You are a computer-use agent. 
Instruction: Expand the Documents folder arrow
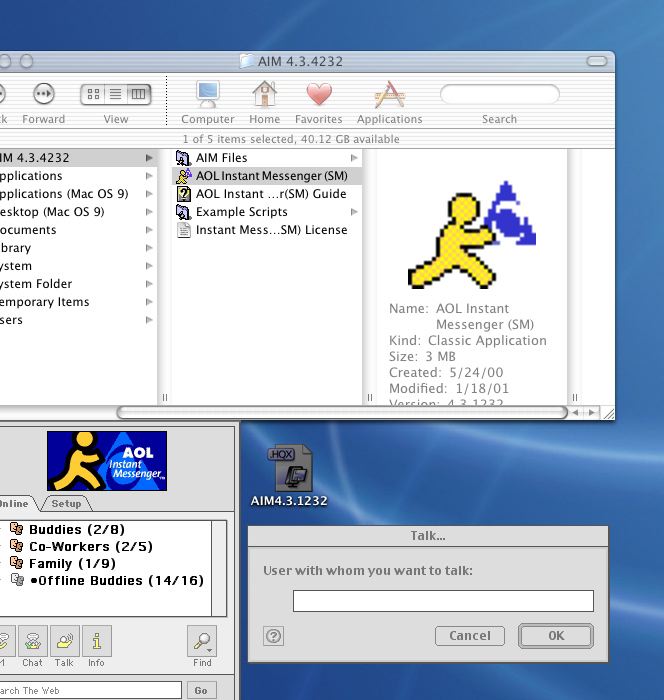click(x=149, y=230)
